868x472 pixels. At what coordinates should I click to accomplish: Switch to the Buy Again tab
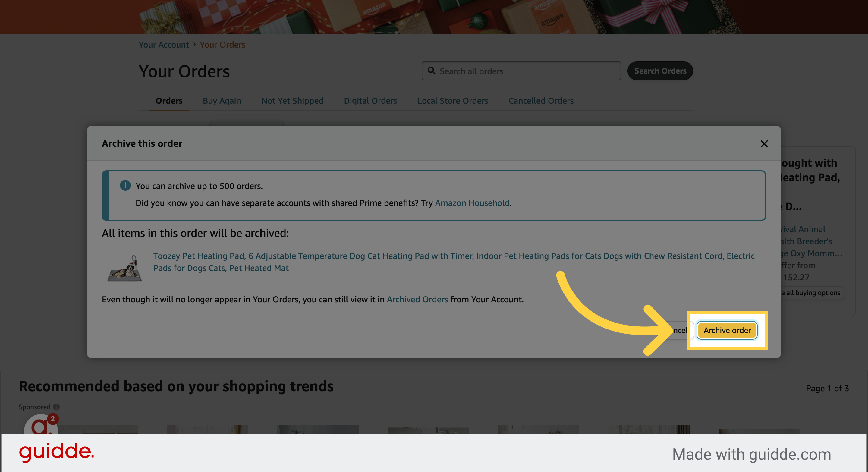[x=222, y=101]
